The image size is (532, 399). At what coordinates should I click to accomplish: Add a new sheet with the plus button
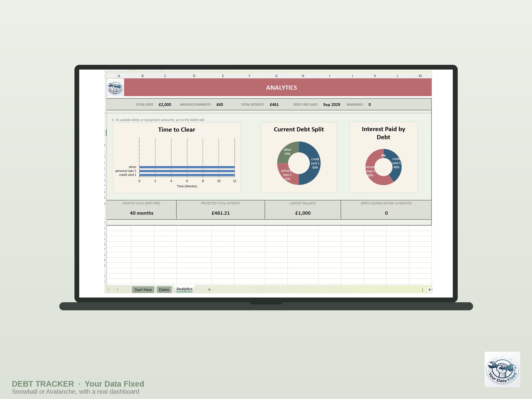[209, 290]
